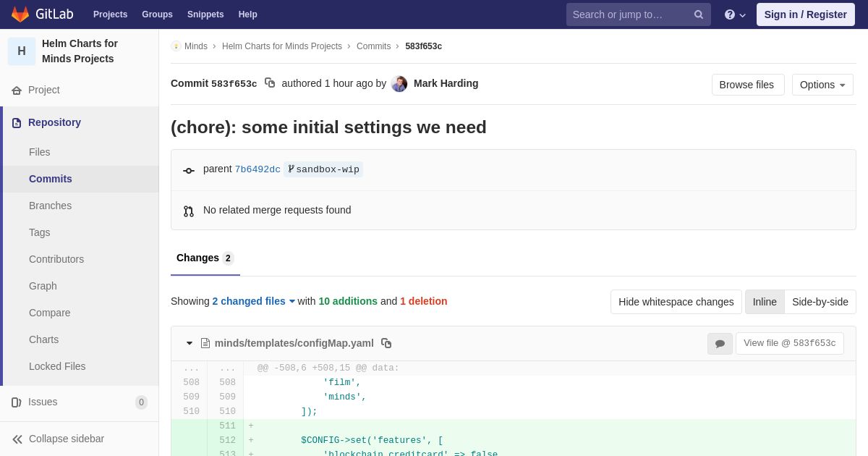This screenshot has width=868, height=456.
Task: Click the Issues sidebar icon
Action: 17,402
